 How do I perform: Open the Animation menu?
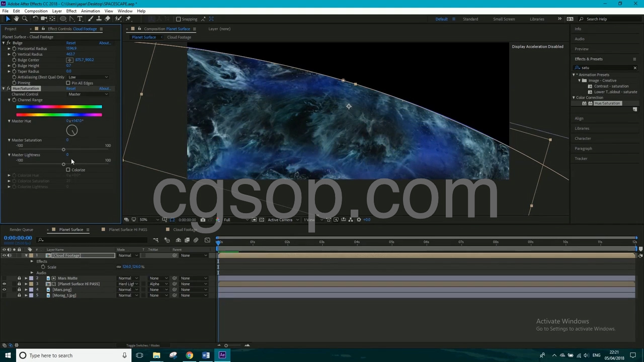coord(90,11)
